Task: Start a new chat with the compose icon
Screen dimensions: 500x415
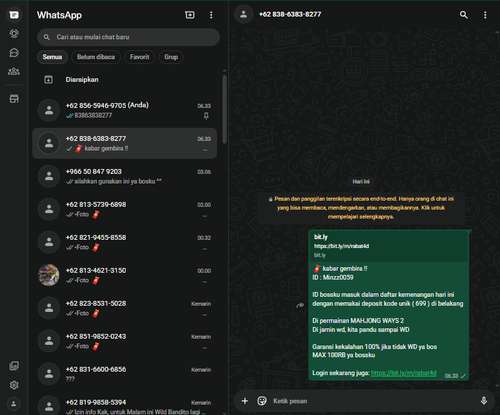Action: [x=190, y=15]
